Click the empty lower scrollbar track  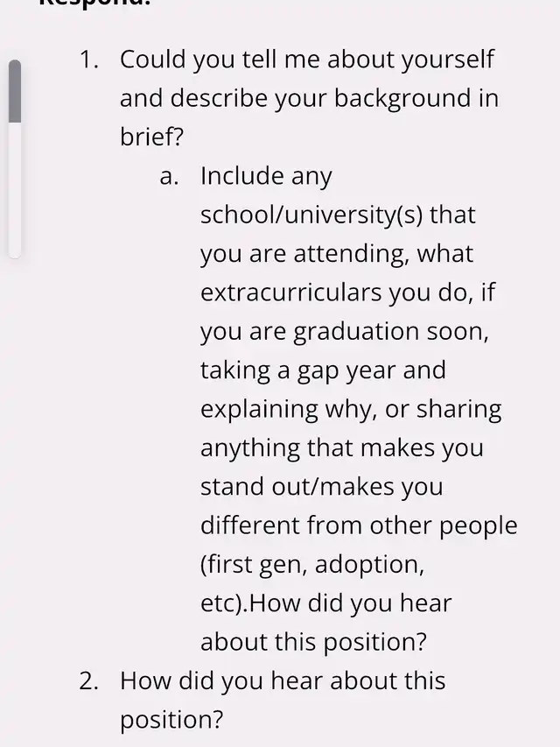coord(15,191)
